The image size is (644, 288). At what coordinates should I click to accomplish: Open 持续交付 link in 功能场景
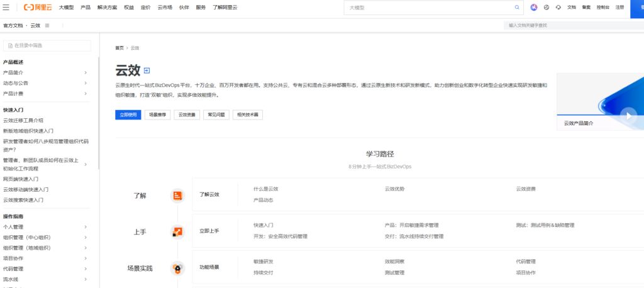pos(264,272)
